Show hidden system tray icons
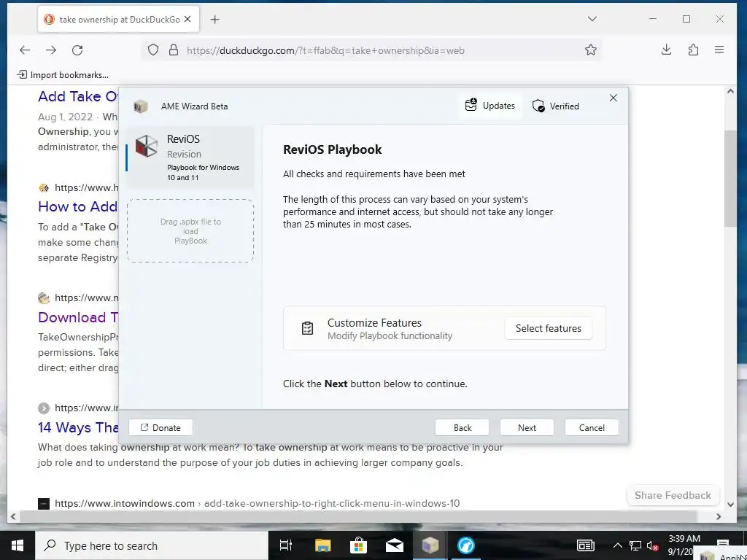 coord(617,545)
